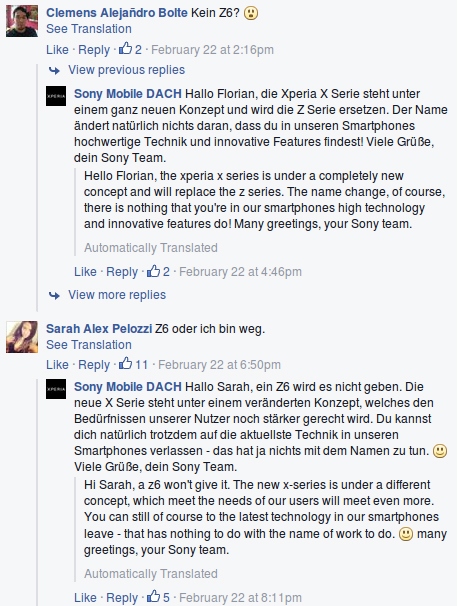Image resolution: width=459 pixels, height=606 pixels.
Task: See Translation of Clemens's comment
Action: click(x=89, y=29)
